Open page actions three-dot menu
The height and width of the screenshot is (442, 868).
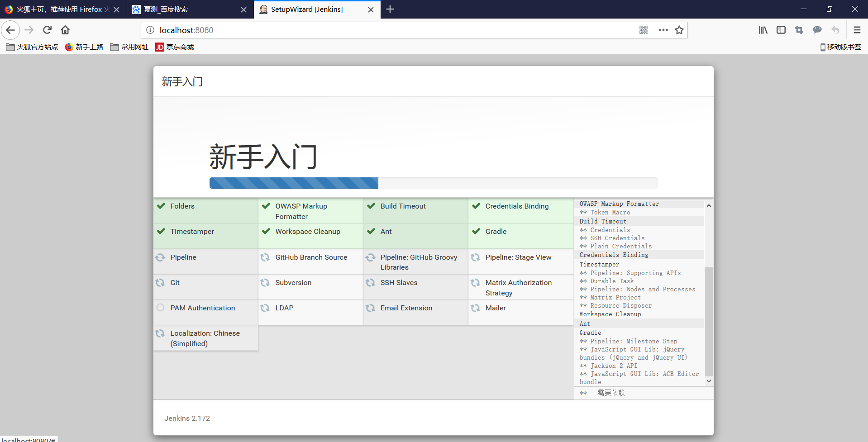(x=663, y=30)
